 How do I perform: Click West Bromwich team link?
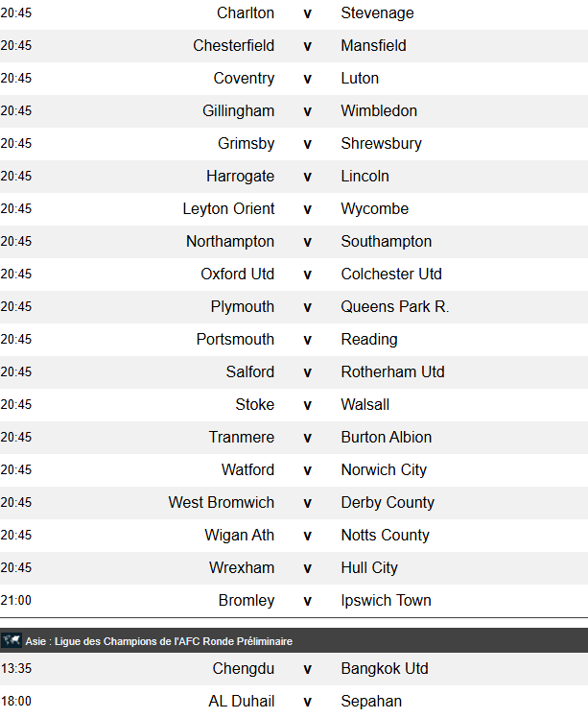[221, 503]
